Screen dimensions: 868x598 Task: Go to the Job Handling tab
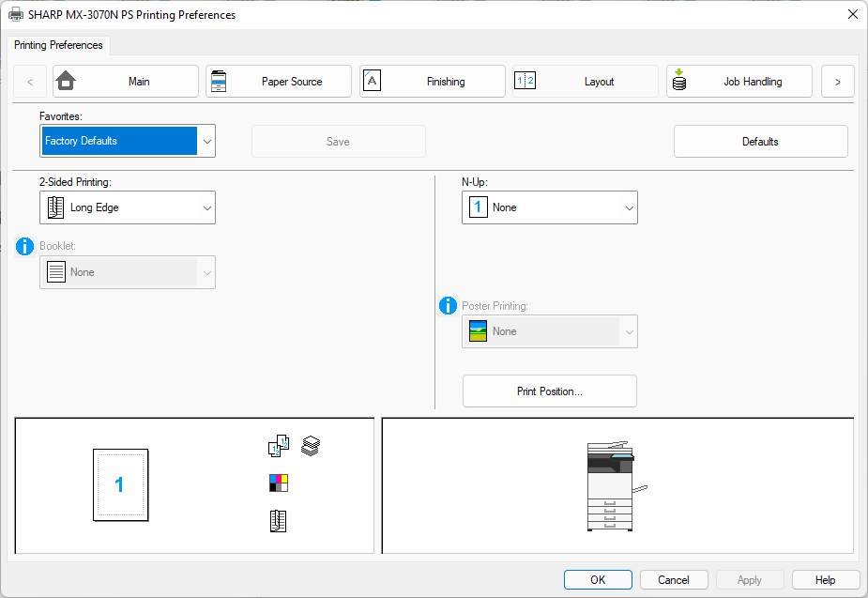point(739,82)
